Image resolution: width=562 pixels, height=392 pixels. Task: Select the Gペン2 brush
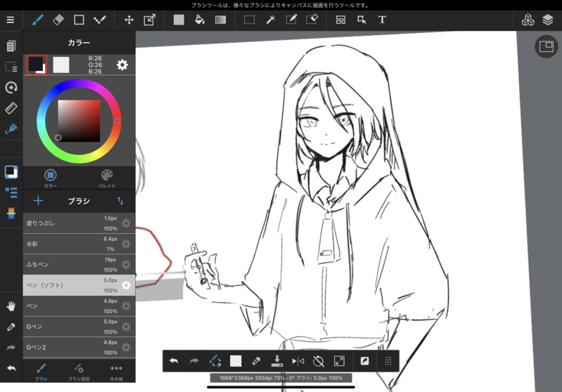[x=79, y=347]
